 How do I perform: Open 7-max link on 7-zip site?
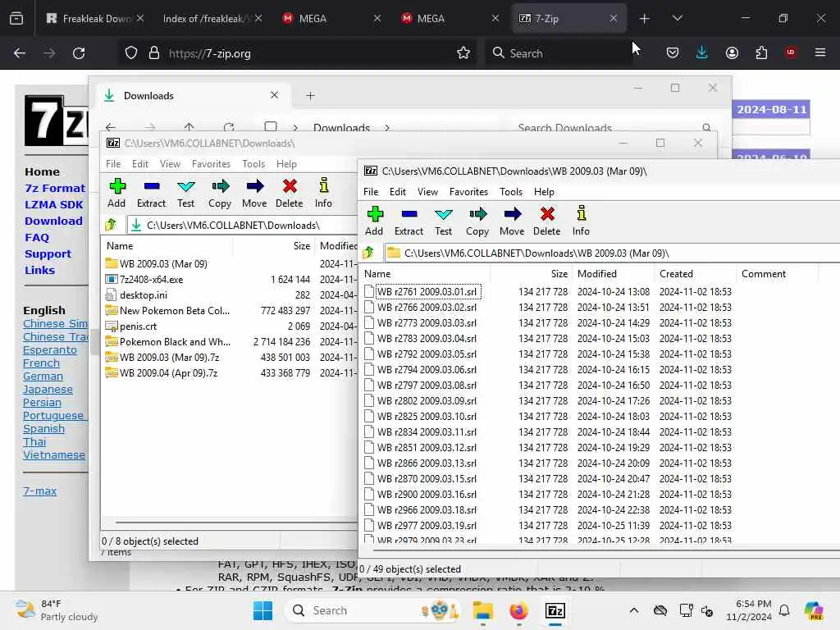(x=39, y=491)
